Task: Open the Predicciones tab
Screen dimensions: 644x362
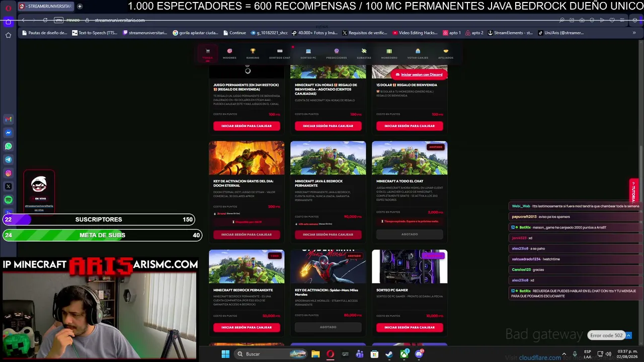Action: (x=336, y=53)
